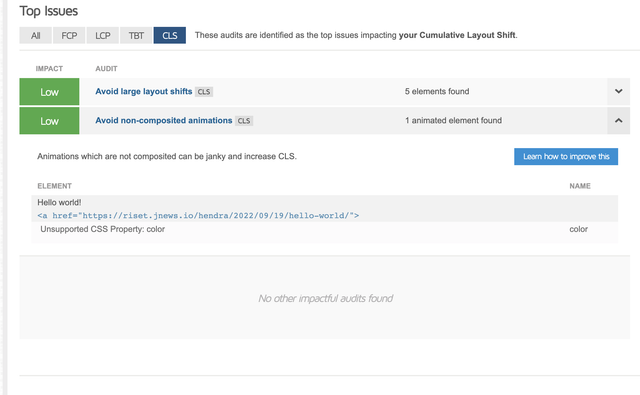
Task: Collapse the non-composited animations row
Action: pyautogui.click(x=618, y=121)
